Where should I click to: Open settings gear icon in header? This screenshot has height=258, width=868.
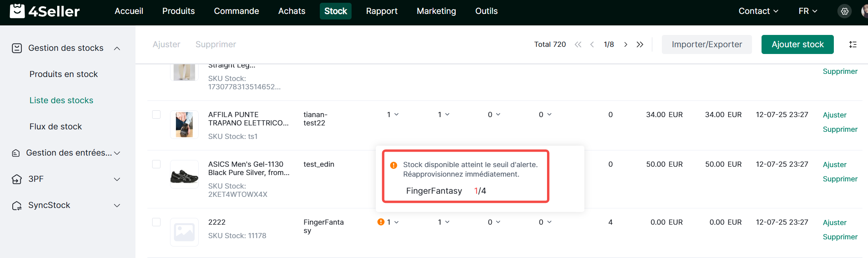coord(845,11)
